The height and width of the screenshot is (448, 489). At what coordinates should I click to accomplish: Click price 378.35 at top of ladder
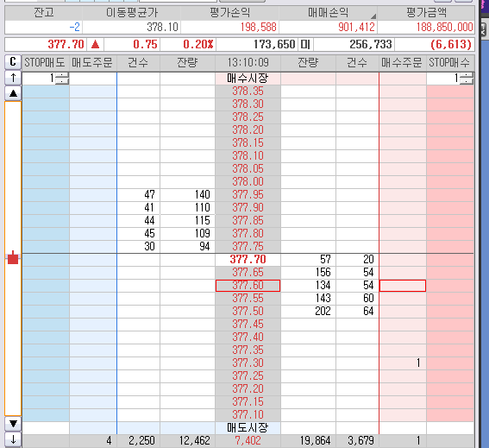(x=248, y=91)
